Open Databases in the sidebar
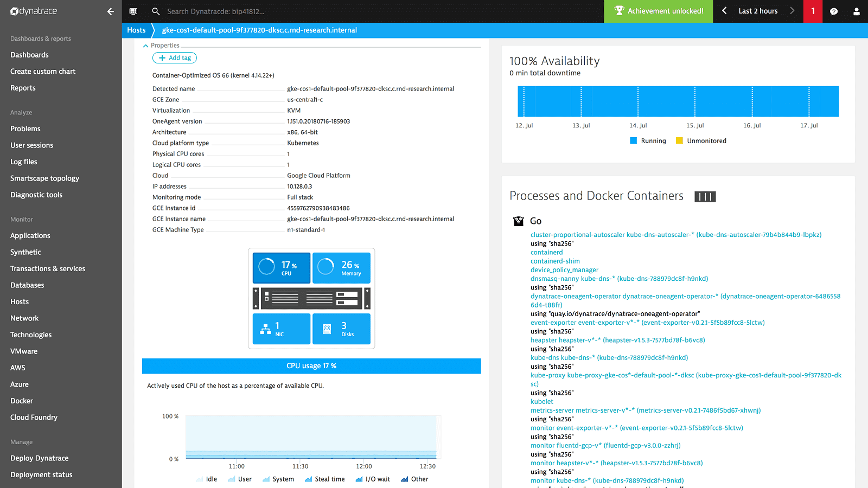This screenshot has height=488, width=868. [x=27, y=285]
